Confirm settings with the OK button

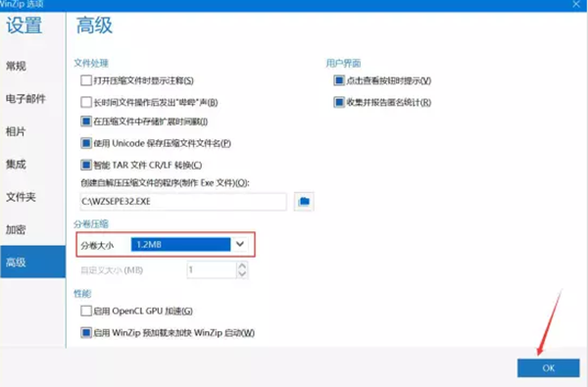pos(548,367)
